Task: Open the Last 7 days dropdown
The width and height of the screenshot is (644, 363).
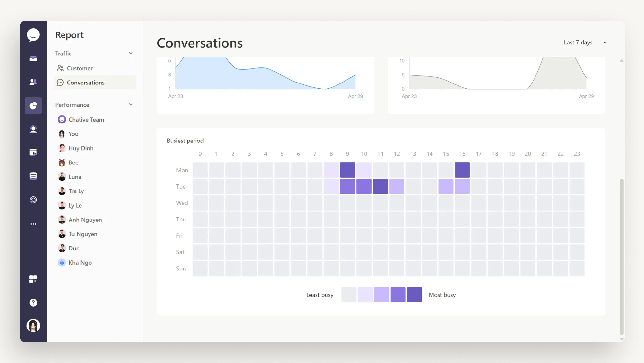Action: coord(585,43)
